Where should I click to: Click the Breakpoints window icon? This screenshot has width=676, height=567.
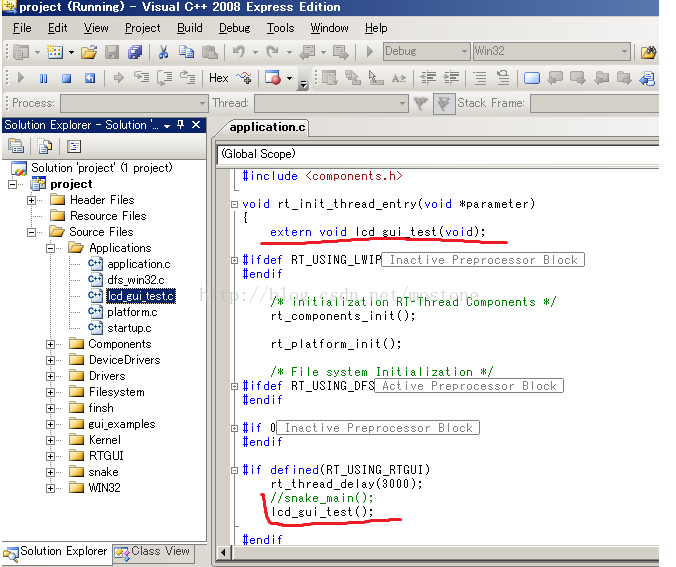click(x=272, y=78)
